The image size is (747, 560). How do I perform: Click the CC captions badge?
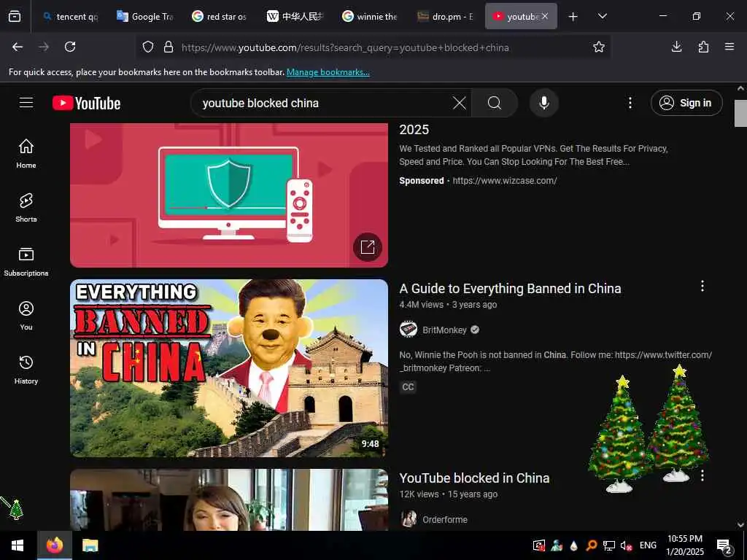point(408,386)
